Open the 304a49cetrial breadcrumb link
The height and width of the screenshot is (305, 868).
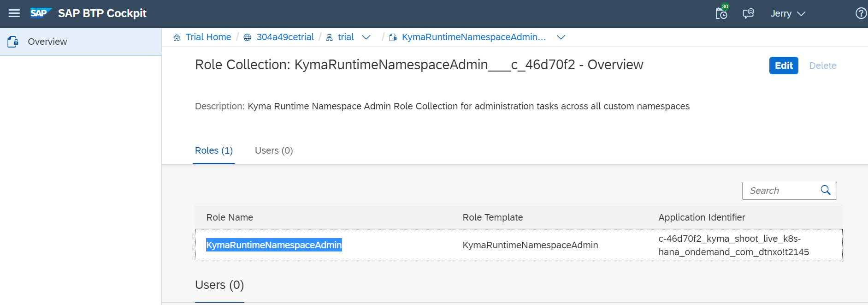click(285, 37)
